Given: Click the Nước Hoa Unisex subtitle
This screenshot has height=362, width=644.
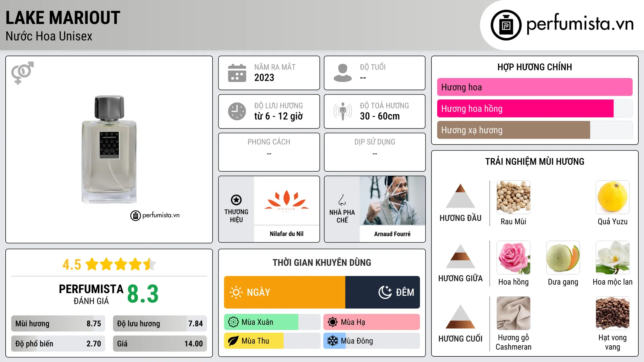Looking at the screenshot, I should [49, 36].
